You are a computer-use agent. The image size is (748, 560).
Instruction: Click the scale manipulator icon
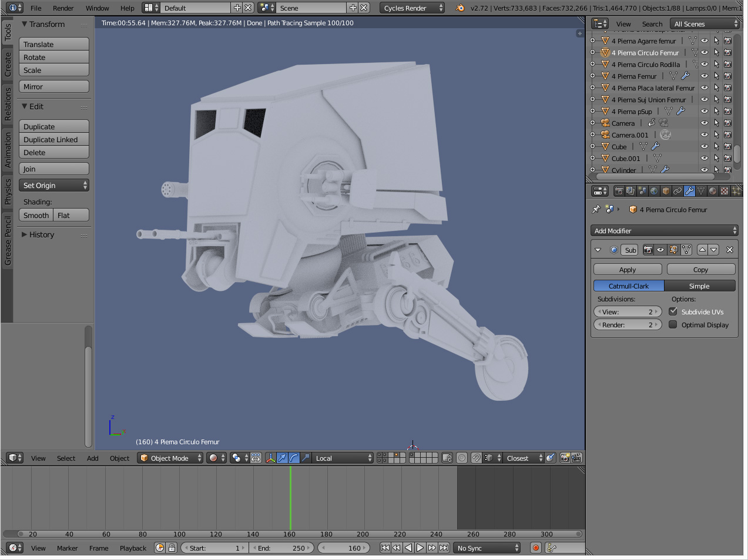(306, 458)
